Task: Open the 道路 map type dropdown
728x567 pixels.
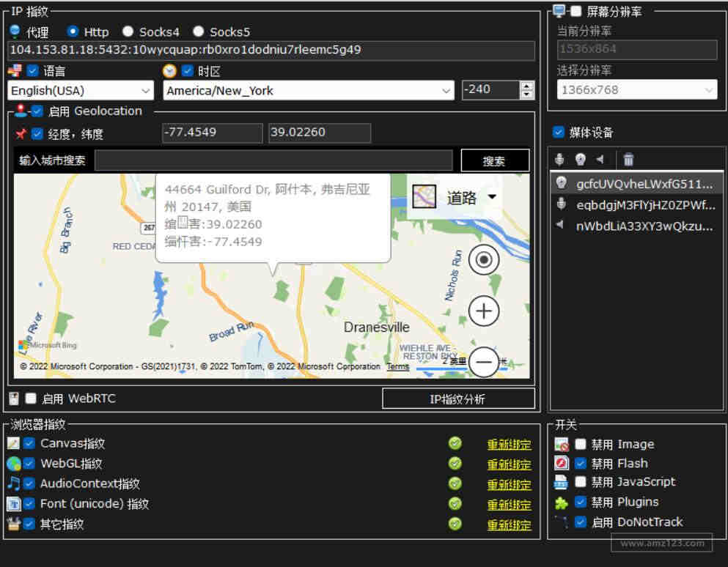Action: [x=492, y=197]
